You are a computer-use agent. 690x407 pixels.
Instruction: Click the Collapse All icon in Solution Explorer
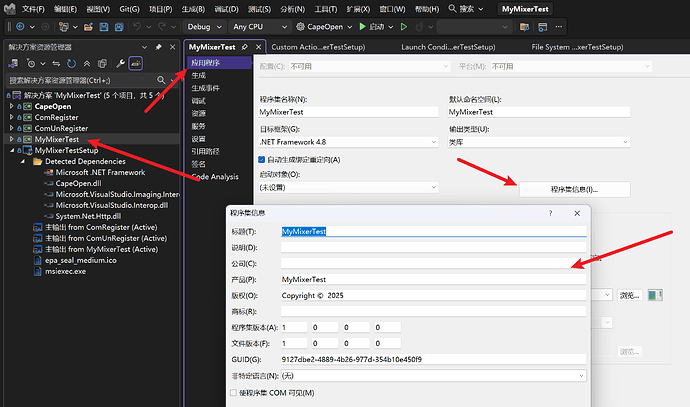coord(87,63)
